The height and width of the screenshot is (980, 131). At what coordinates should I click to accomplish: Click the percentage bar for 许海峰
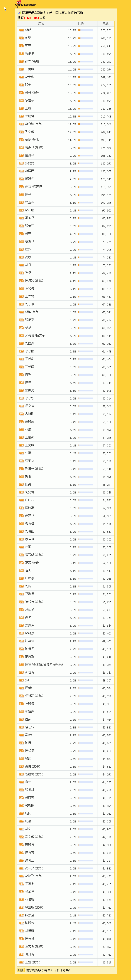point(85,70)
